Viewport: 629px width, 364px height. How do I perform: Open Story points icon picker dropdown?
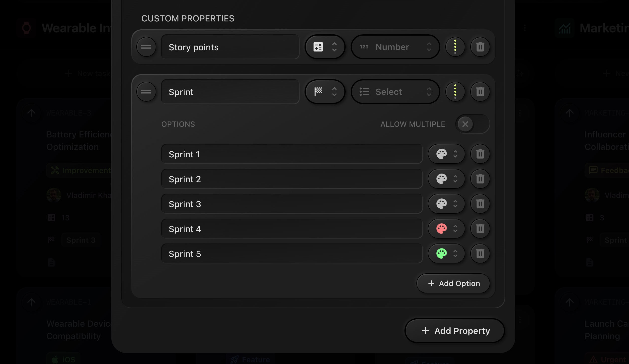(x=325, y=47)
